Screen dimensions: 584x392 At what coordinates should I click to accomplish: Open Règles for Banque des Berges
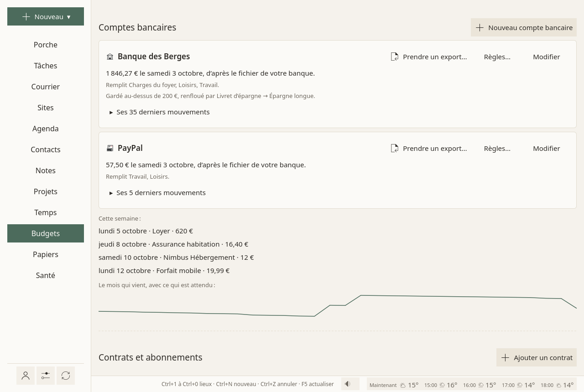(497, 57)
